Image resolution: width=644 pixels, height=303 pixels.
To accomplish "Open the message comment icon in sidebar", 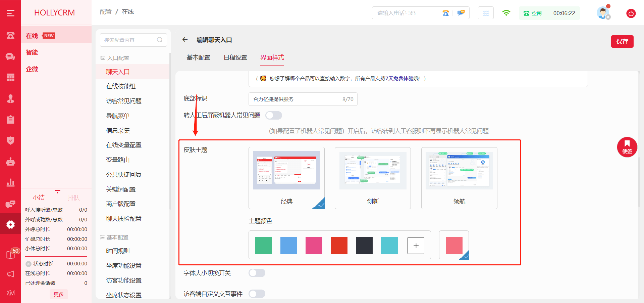I will click(10, 204).
